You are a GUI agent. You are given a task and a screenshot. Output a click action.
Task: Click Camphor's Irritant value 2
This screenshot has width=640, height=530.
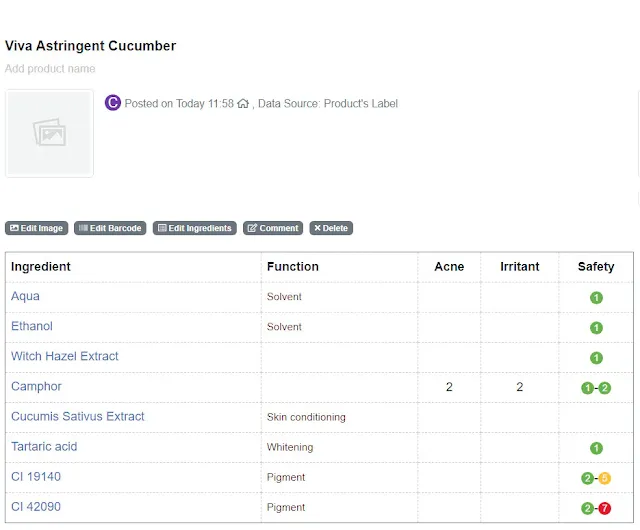(520, 387)
